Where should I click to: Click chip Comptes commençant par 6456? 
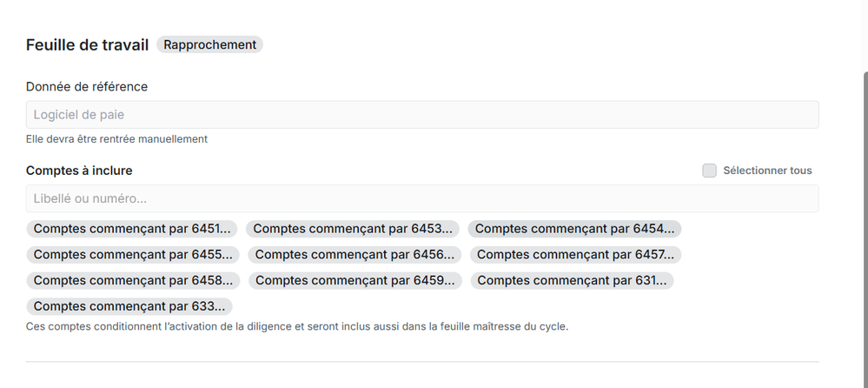[x=354, y=255]
